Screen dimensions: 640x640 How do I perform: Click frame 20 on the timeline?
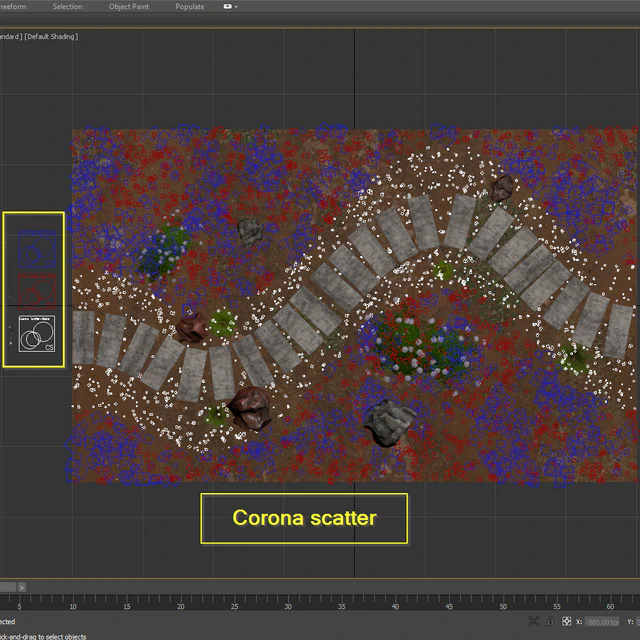(x=180, y=606)
